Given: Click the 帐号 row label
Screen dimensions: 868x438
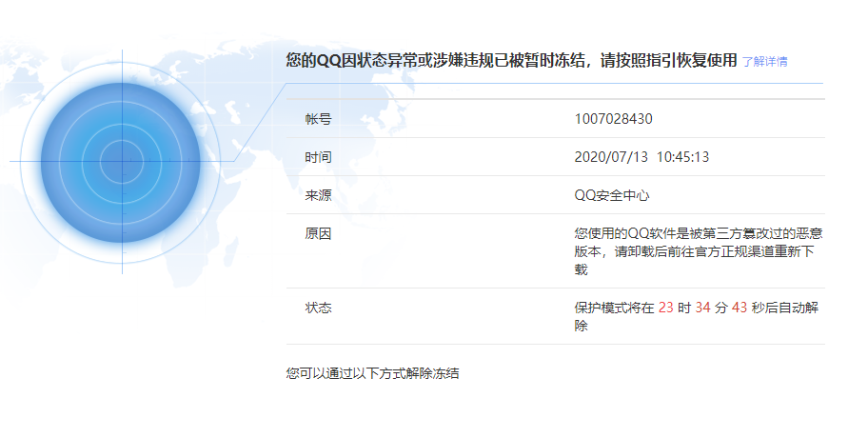Looking at the screenshot, I should [318, 119].
